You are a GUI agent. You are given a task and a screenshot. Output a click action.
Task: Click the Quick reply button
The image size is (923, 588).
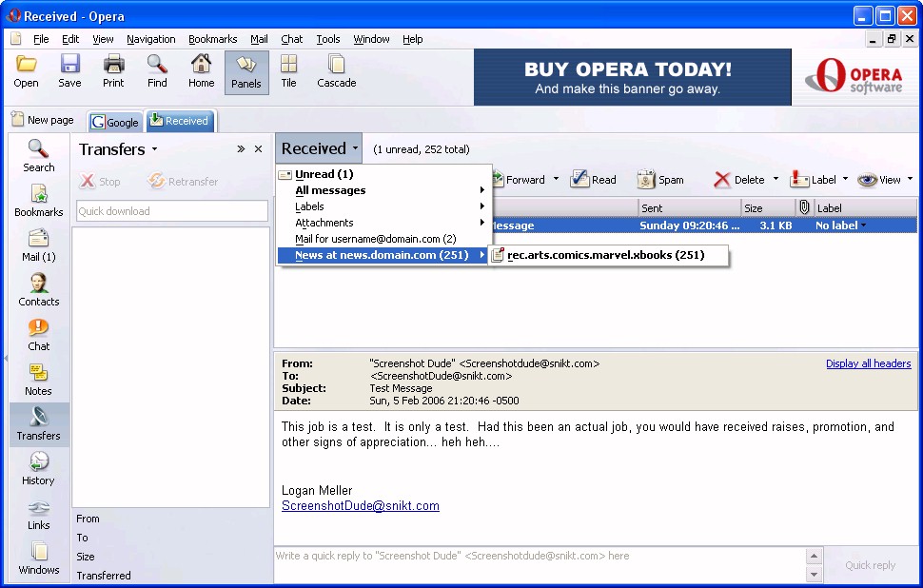click(x=870, y=565)
